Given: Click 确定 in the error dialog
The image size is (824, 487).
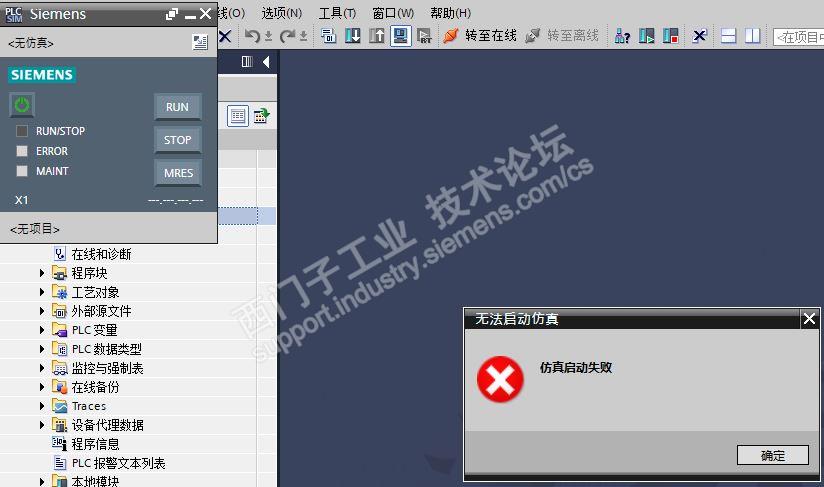Looking at the screenshot, I should tap(772, 455).
